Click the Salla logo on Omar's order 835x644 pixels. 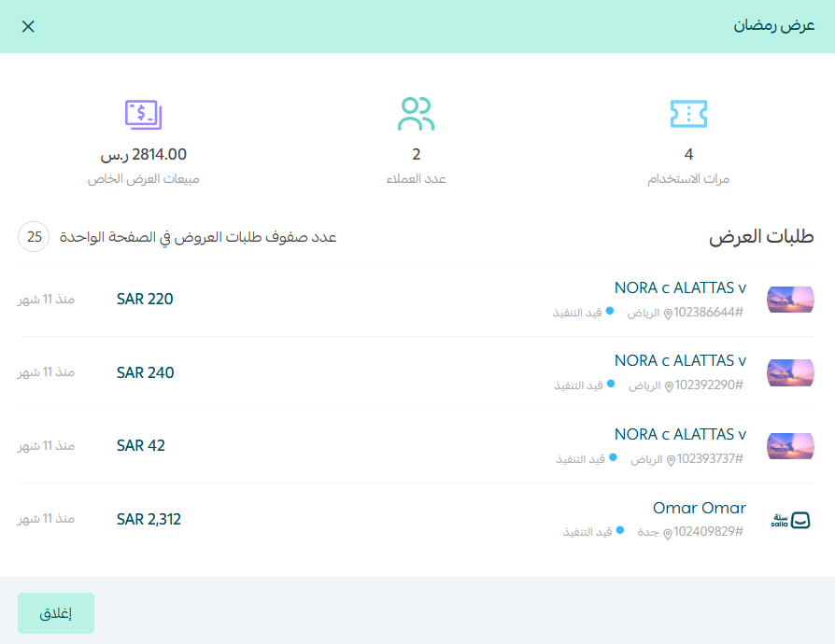[x=790, y=520]
